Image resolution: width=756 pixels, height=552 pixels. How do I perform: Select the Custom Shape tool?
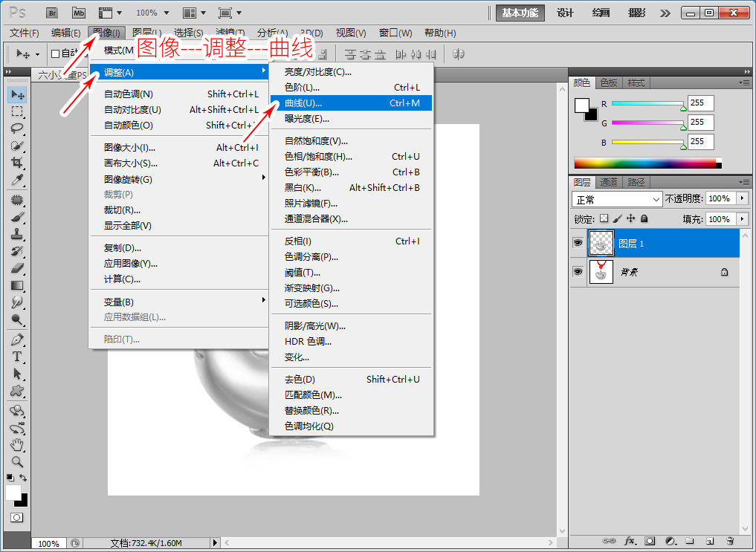click(17, 391)
